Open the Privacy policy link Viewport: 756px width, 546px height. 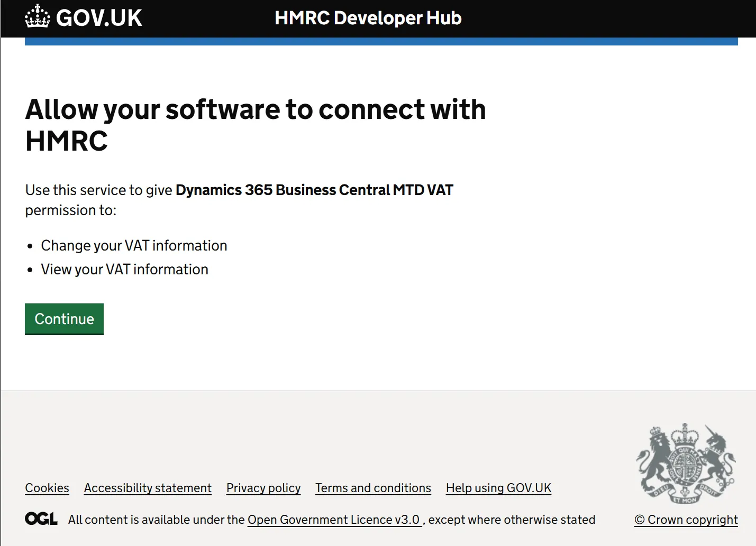[263, 488]
